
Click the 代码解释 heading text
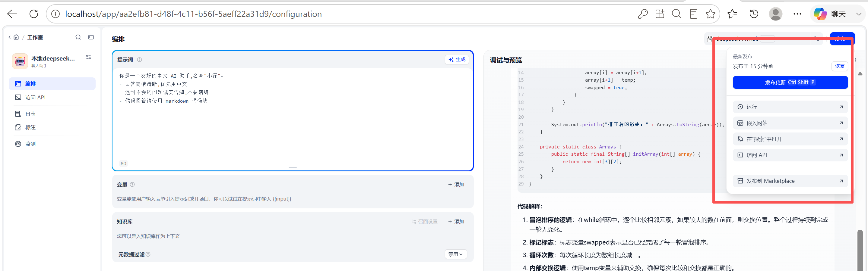click(530, 207)
